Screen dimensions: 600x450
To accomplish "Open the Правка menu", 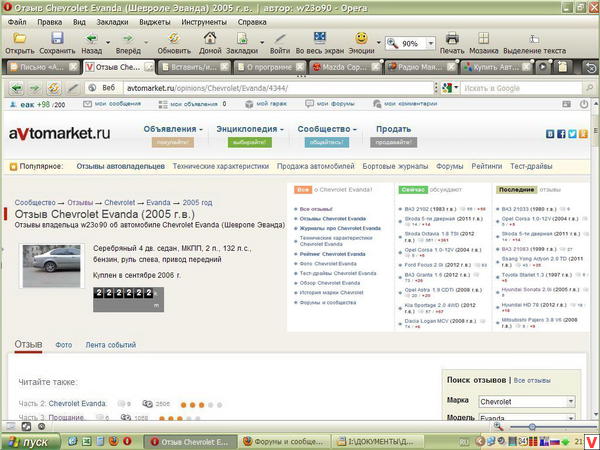I will click(49, 22).
